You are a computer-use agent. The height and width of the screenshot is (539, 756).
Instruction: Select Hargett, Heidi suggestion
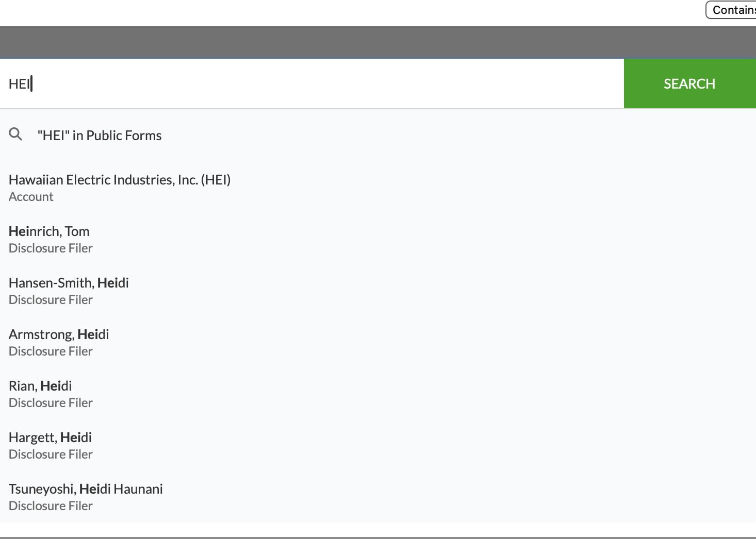pyautogui.click(x=50, y=437)
